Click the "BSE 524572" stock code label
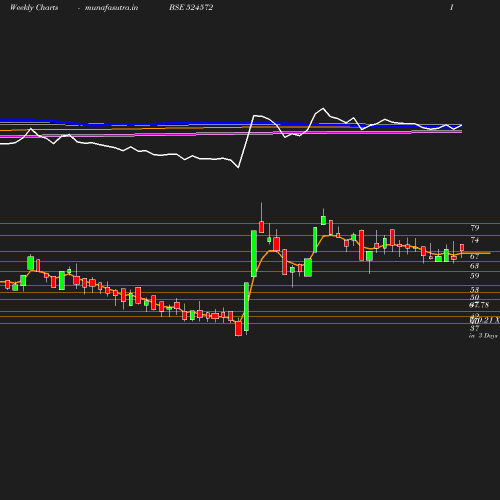 191,8
